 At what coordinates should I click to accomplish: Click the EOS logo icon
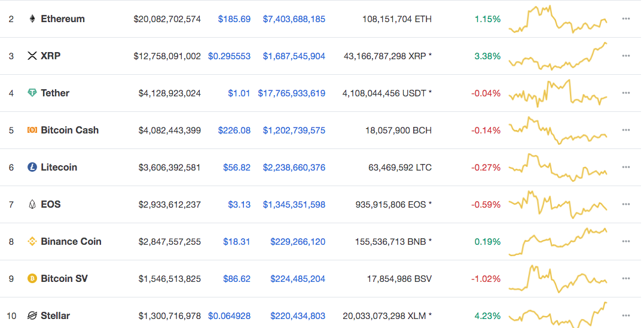32,204
